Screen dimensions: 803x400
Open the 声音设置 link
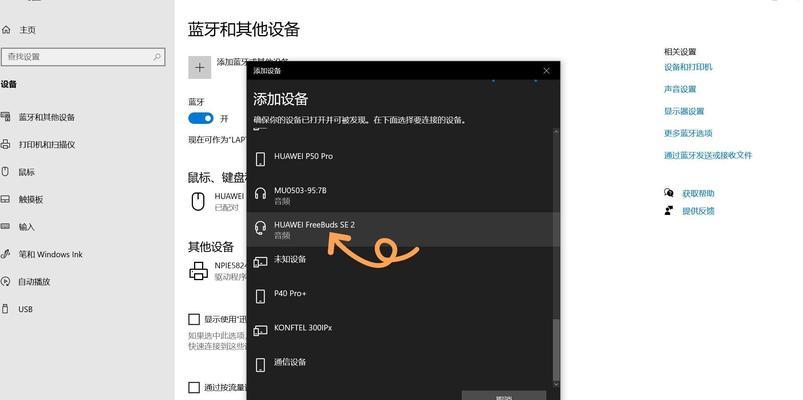[680, 89]
